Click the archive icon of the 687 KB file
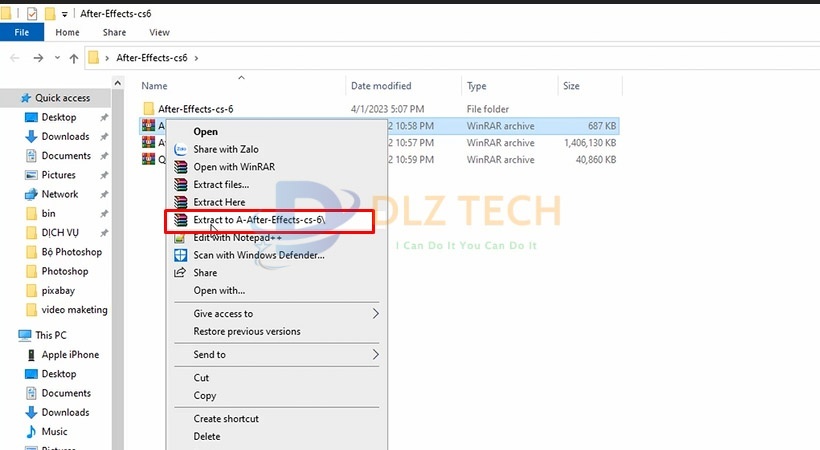Viewport: 820px width, 450px height. pyautogui.click(x=149, y=126)
